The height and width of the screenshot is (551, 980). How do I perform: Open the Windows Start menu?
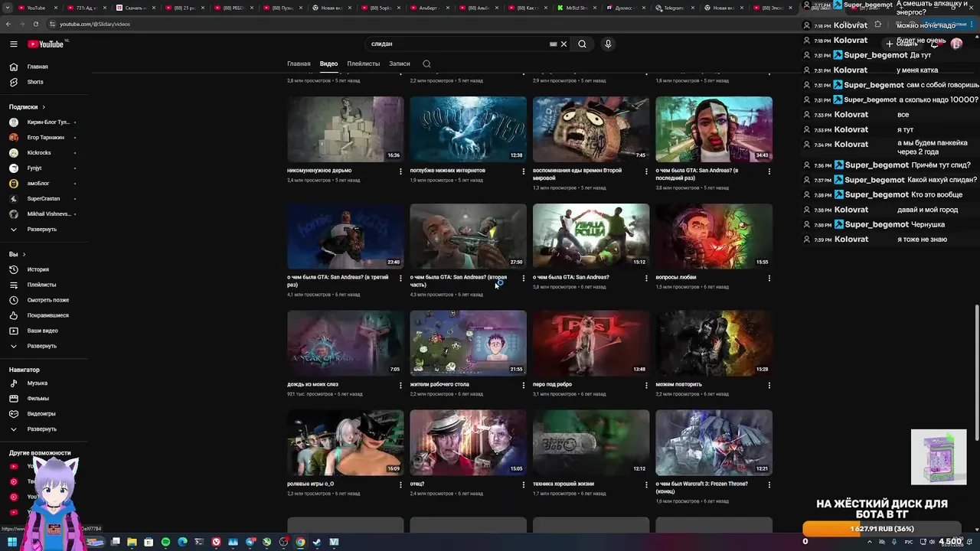(x=11, y=542)
